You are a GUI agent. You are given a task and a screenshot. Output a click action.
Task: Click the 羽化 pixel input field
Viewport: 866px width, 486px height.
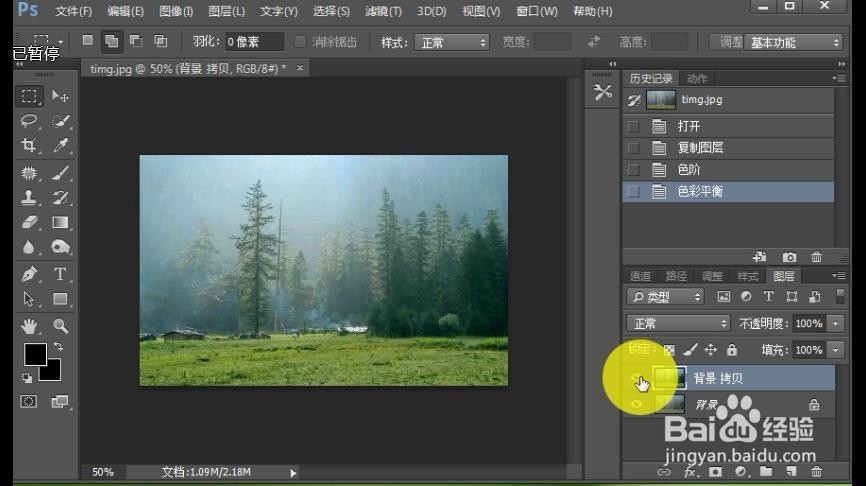[x=255, y=42]
